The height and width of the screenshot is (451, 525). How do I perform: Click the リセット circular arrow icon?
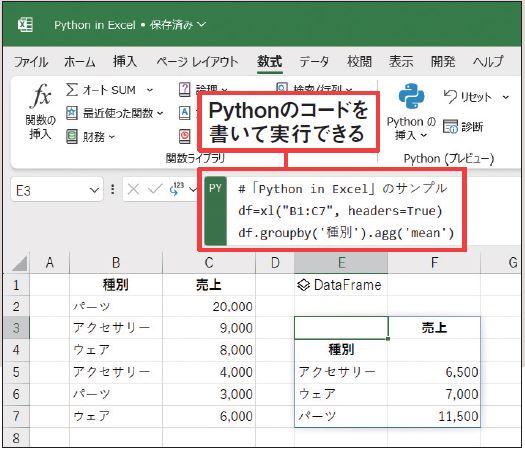click(450, 97)
